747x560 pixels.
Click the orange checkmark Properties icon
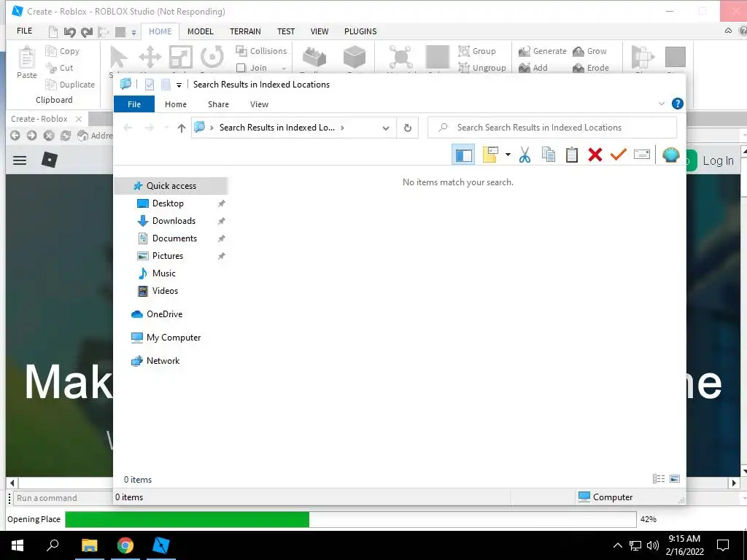pos(619,155)
